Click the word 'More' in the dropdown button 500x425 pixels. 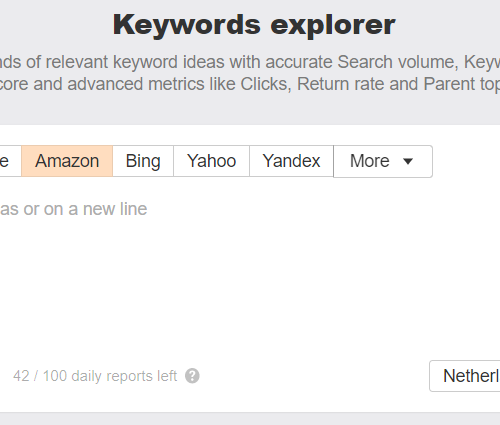click(x=370, y=161)
